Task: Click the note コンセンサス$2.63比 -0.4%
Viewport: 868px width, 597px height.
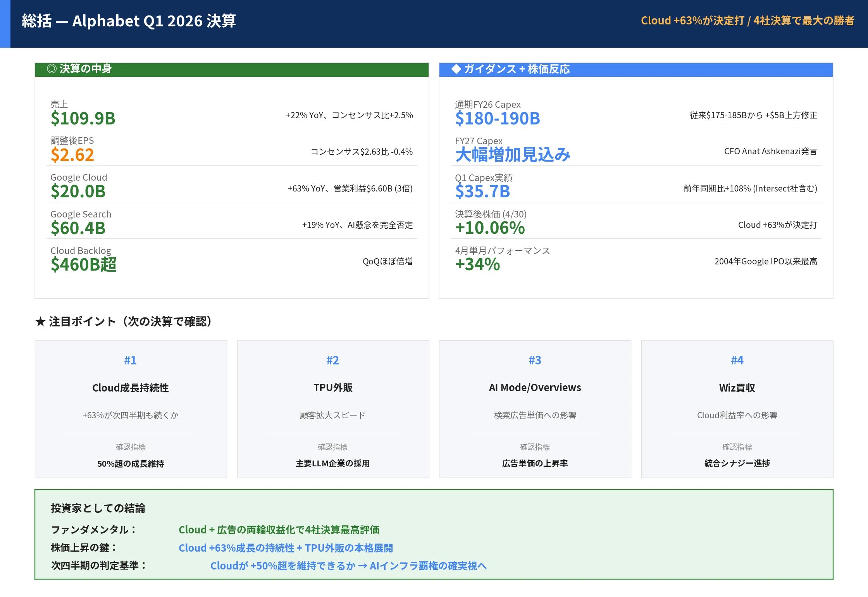Action: coord(362,152)
